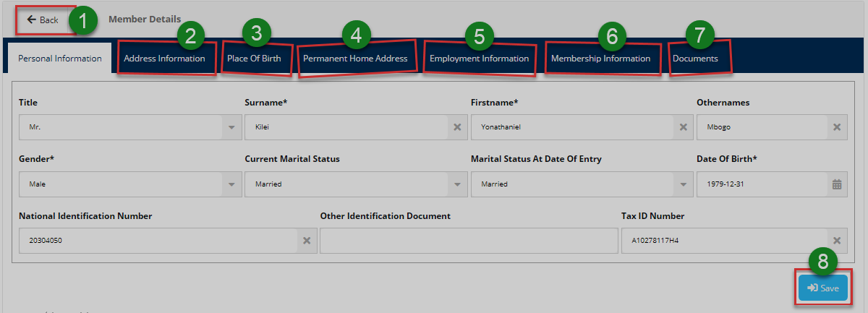Switch to the Address Information tab

(165, 59)
